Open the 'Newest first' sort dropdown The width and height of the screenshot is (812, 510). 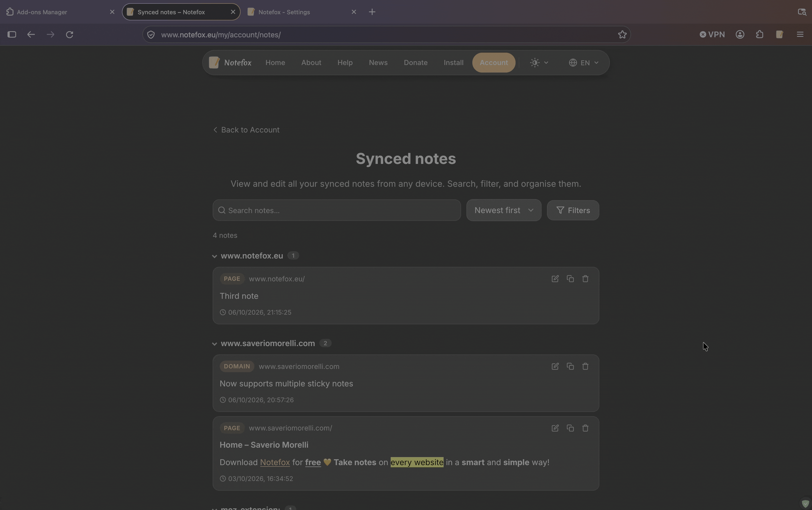(503, 210)
